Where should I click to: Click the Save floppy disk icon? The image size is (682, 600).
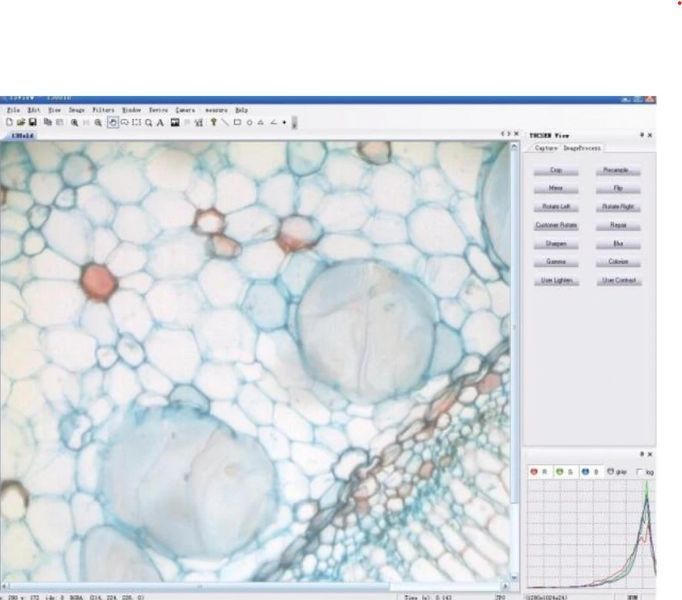pos(32,122)
